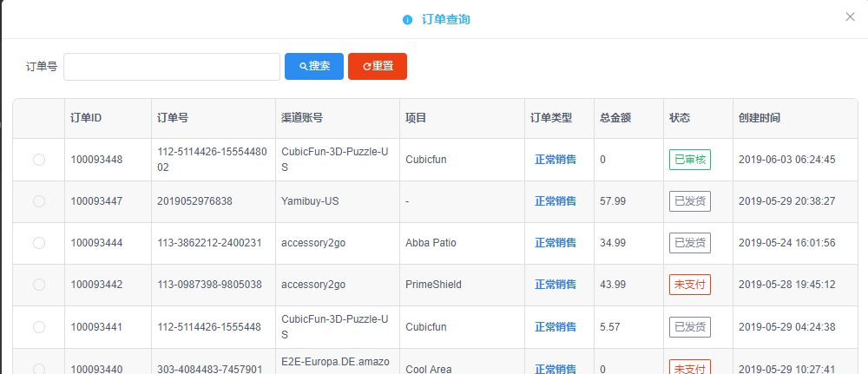This screenshot has height=374, width=868.
Task: Click the 订单号 search input field
Action: [172, 67]
